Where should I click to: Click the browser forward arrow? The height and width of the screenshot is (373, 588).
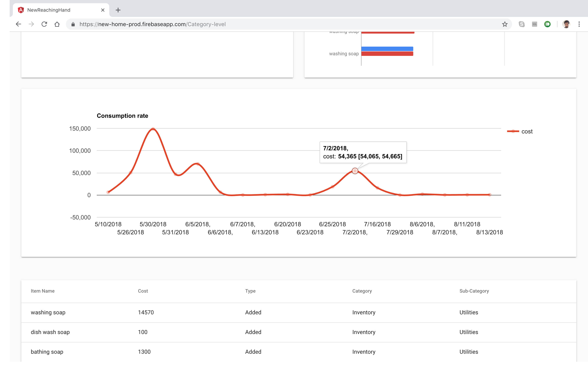point(31,24)
